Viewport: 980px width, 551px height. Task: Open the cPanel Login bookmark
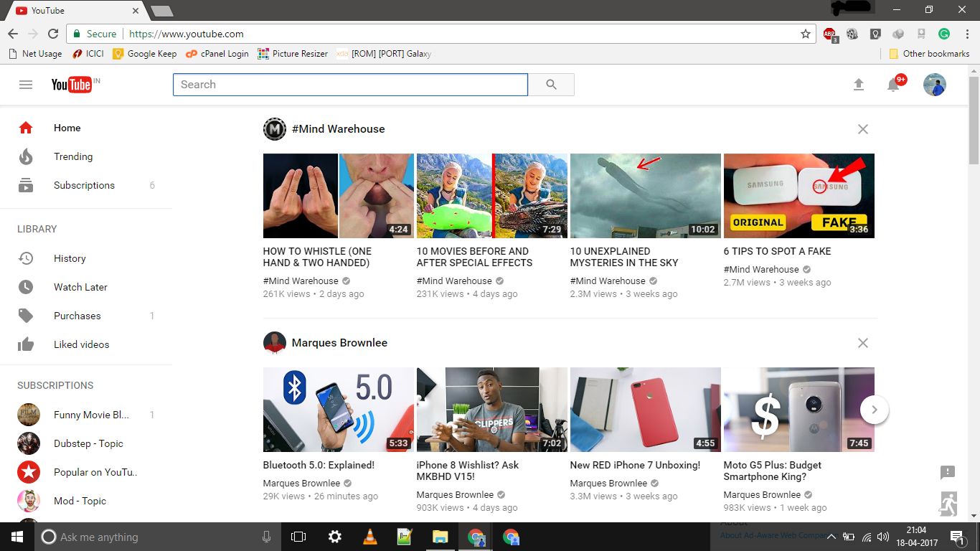[217, 54]
